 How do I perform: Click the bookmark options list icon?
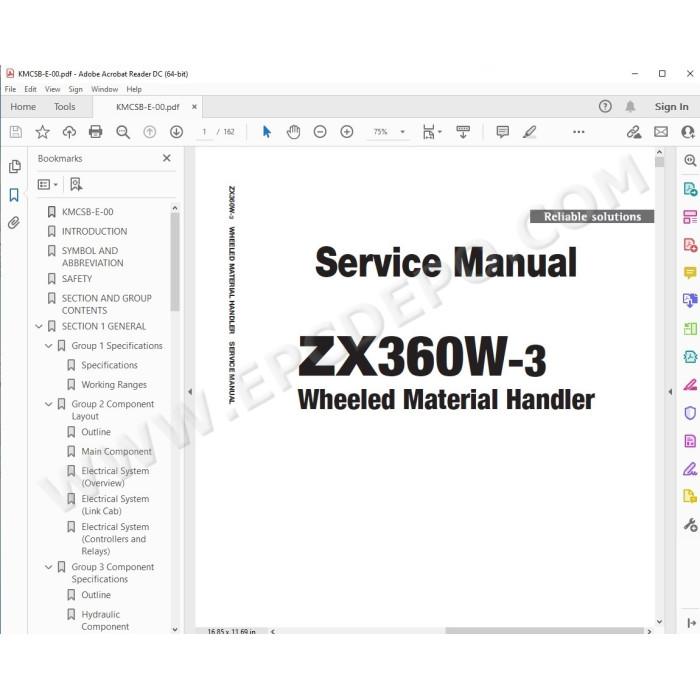47,184
